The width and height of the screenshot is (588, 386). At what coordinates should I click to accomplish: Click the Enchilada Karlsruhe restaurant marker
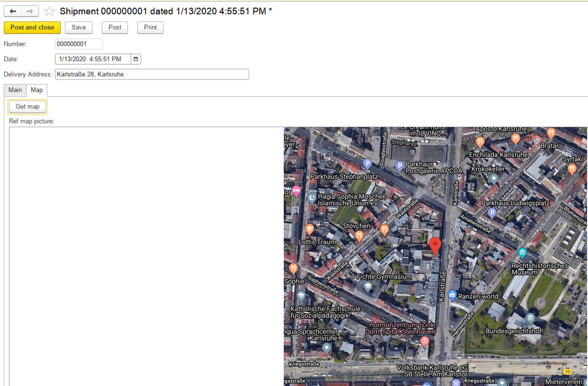coord(480,142)
